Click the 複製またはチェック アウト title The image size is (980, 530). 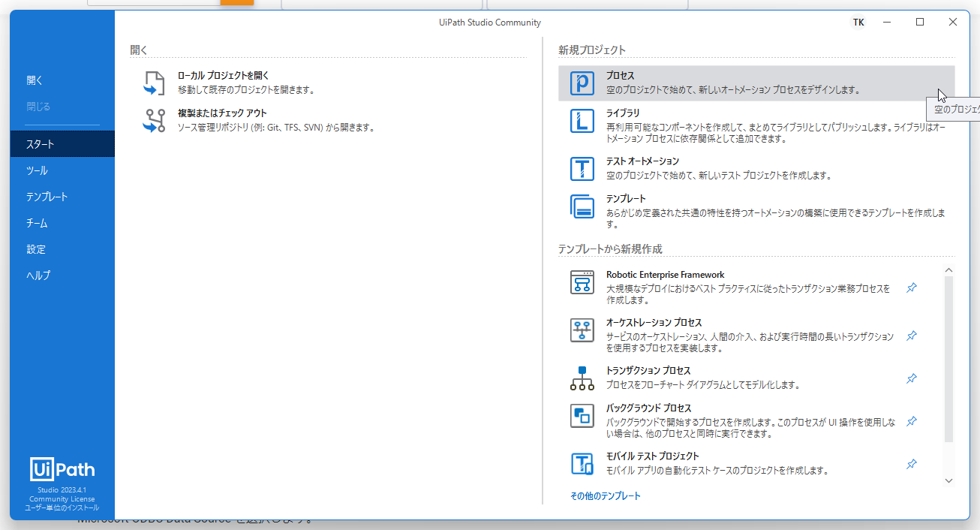tap(222, 113)
